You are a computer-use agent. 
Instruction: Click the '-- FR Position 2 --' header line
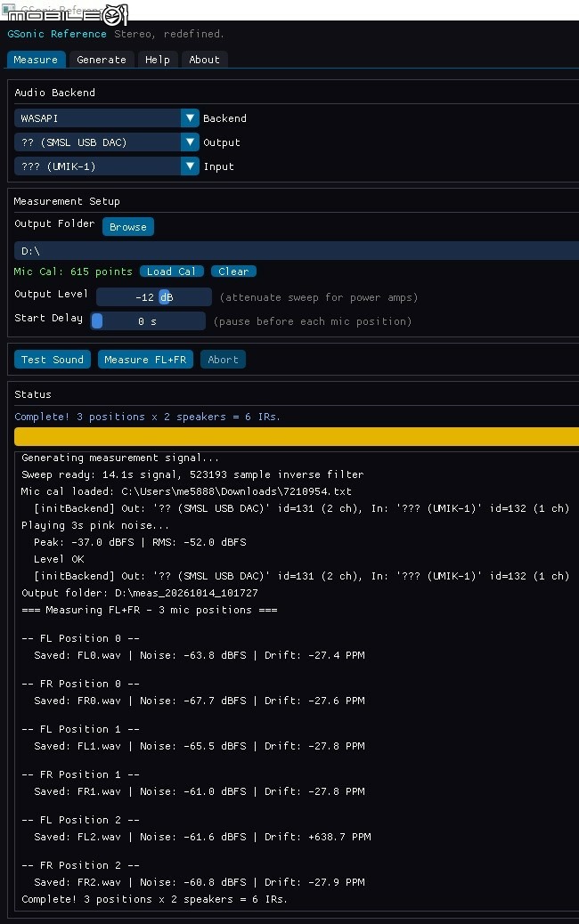click(x=81, y=865)
